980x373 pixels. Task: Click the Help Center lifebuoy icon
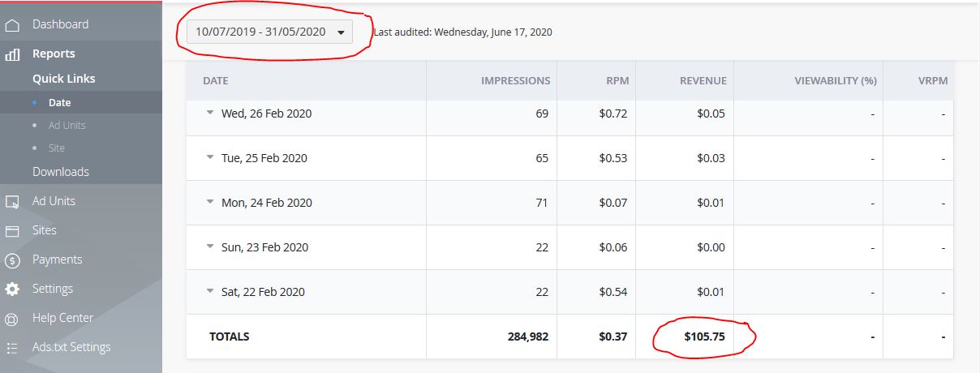point(12,319)
